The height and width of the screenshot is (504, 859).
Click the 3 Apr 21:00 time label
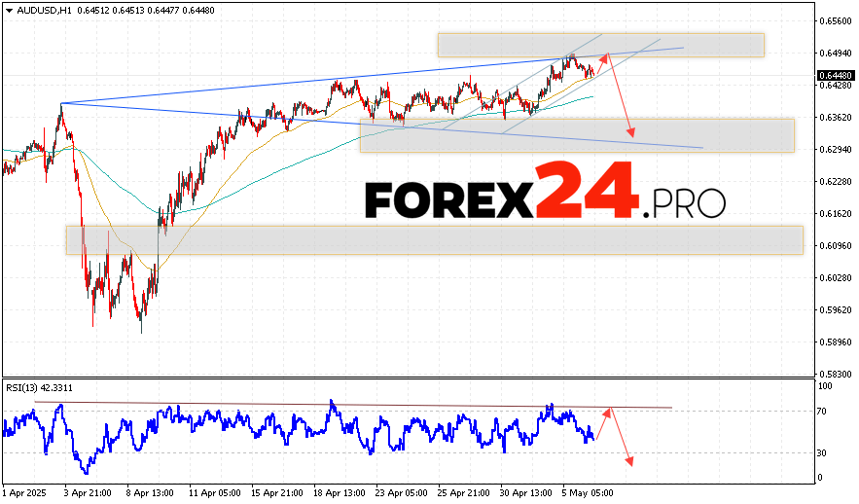click(x=89, y=493)
